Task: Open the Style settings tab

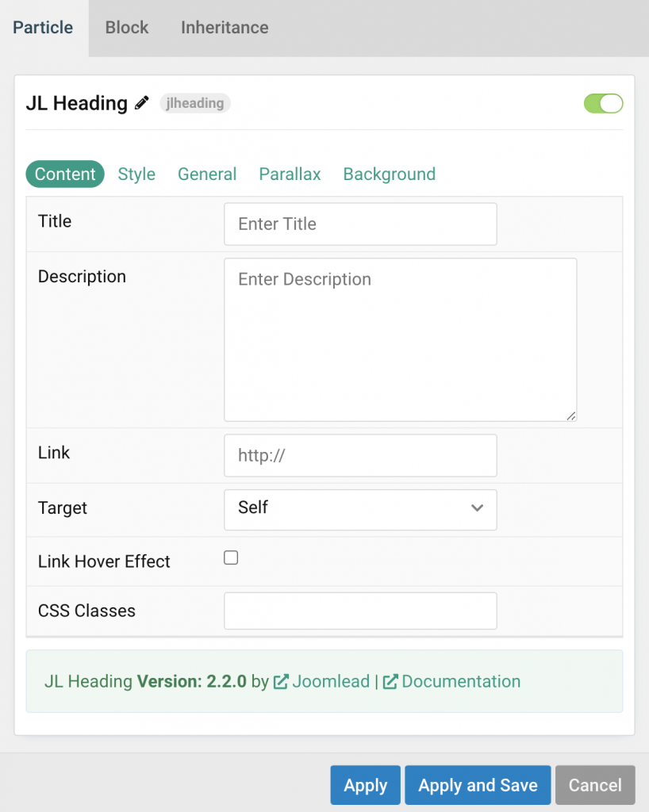Action: [x=136, y=174]
